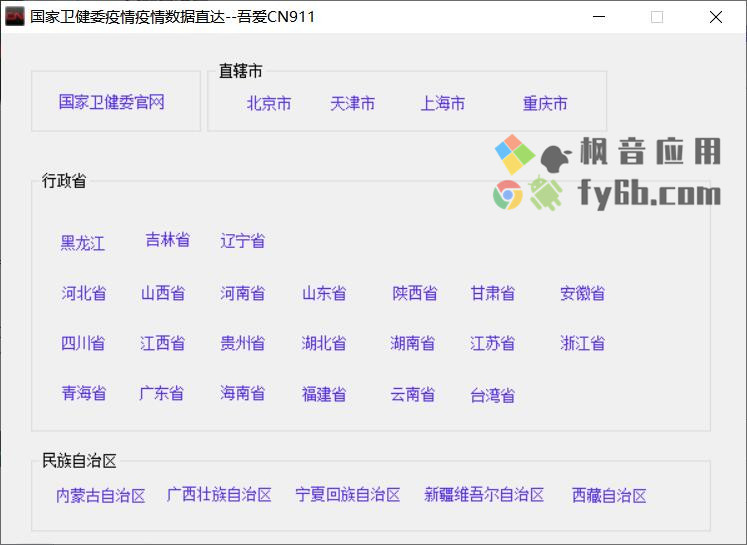Image resolution: width=747 pixels, height=545 pixels.
Task: Minimize the 疫情数据直达 window
Action: click(x=599, y=17)
